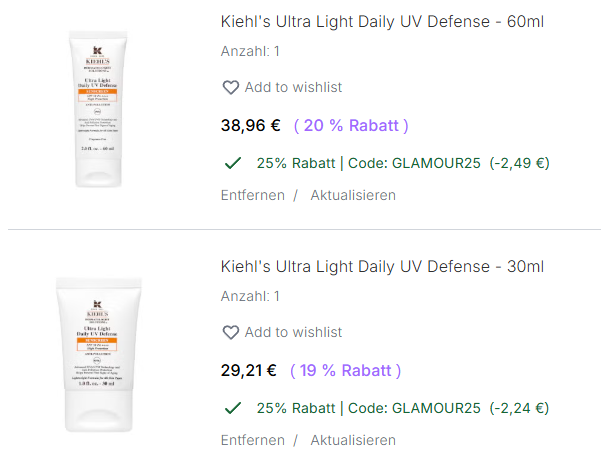Open the Kiehl's Ultra Light Daily UV Defense 30ml title

(x=382, y=266)
